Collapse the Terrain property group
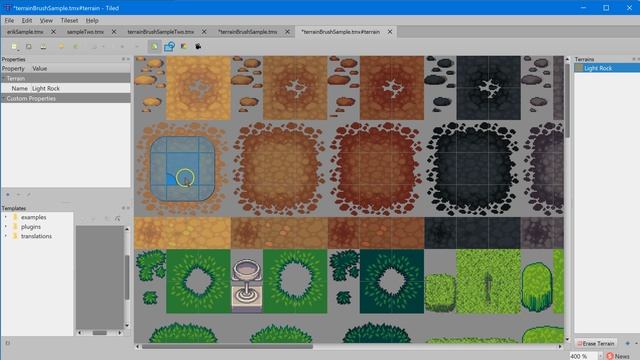 3,78
